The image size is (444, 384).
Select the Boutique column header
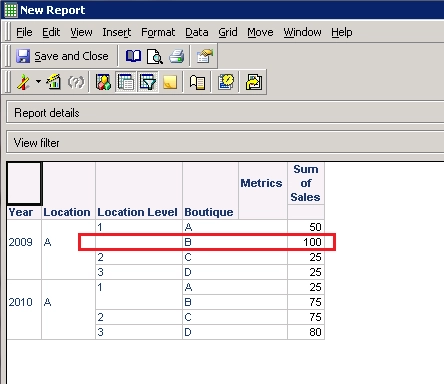coord(209,212)
